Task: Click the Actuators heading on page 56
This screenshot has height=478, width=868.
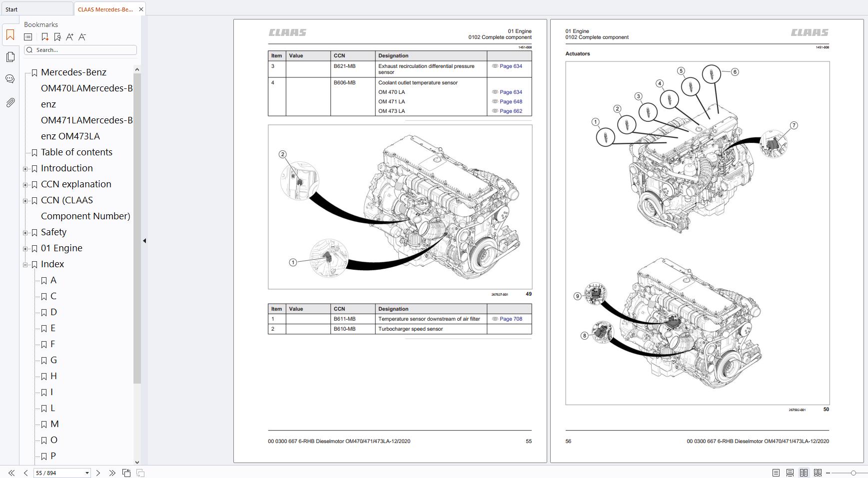Action: tap(578, 53)
